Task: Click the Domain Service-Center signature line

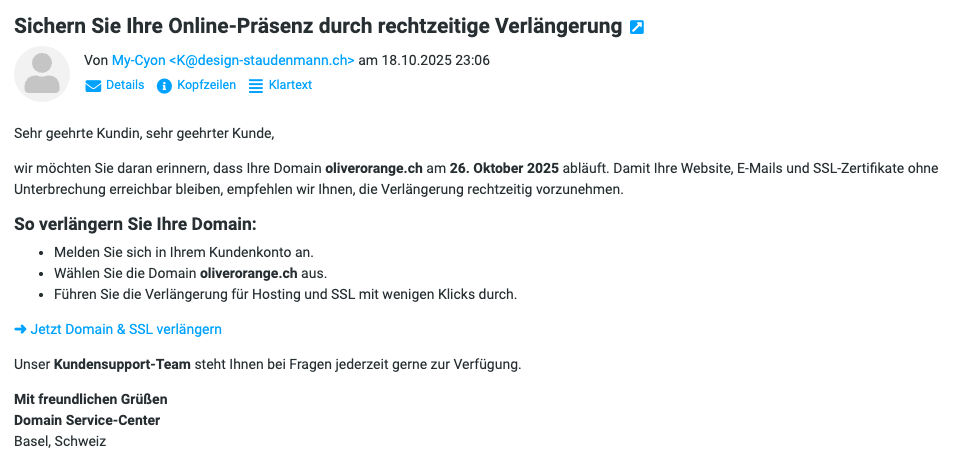Action: pyautogui.click(x=87, y=420)
